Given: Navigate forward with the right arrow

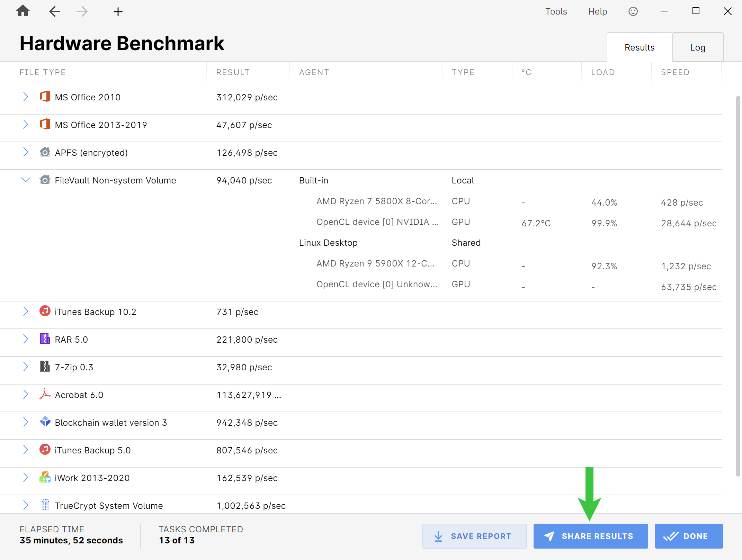Looking at the screenshot, I should (x=82, y=11).
